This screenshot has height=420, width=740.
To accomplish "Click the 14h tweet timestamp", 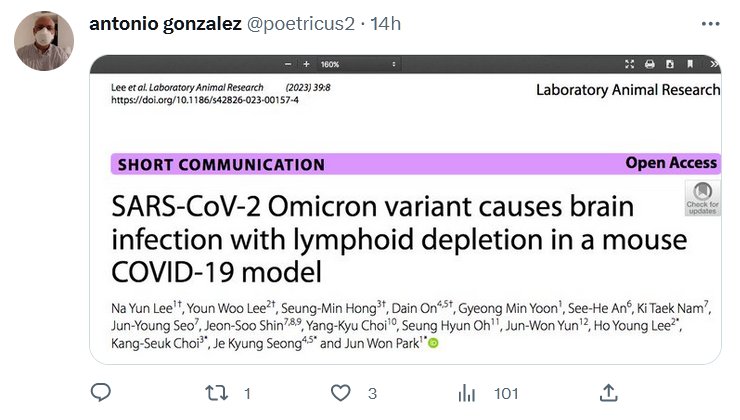I will [385, 24].
